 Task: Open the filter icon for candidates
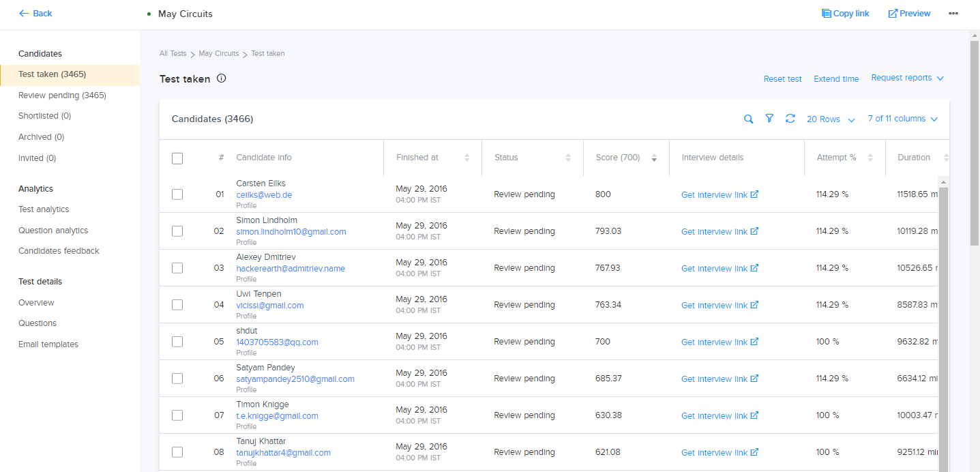coord(769,119)
